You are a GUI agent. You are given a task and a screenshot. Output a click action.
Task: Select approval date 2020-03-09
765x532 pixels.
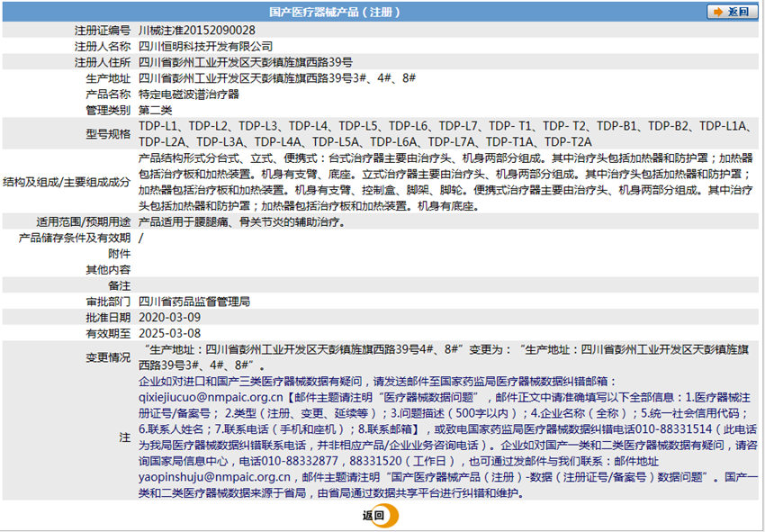coord(169,317)
